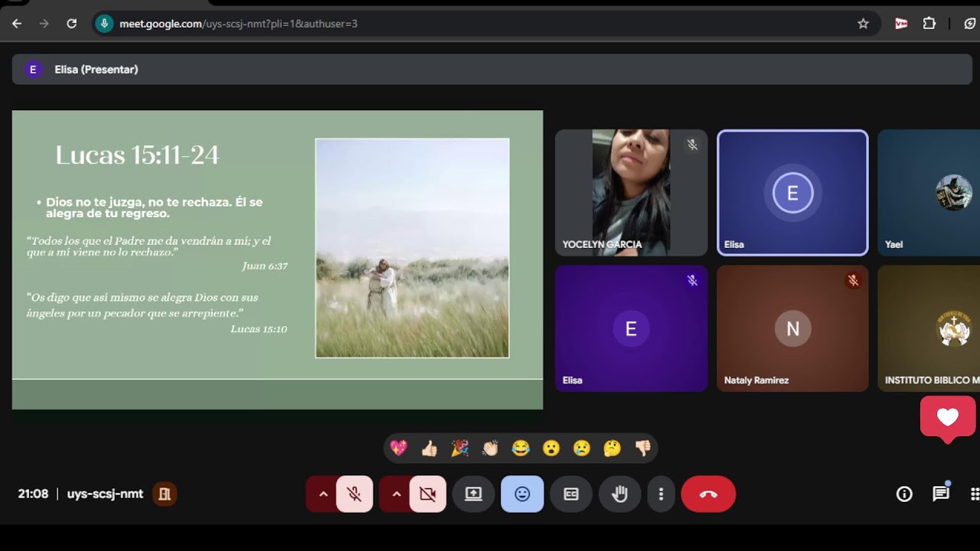Click the muted mic icon on Nataly Ramirez's tile
980x551 pixels.
pyautogui.click(x=853, y=281)
